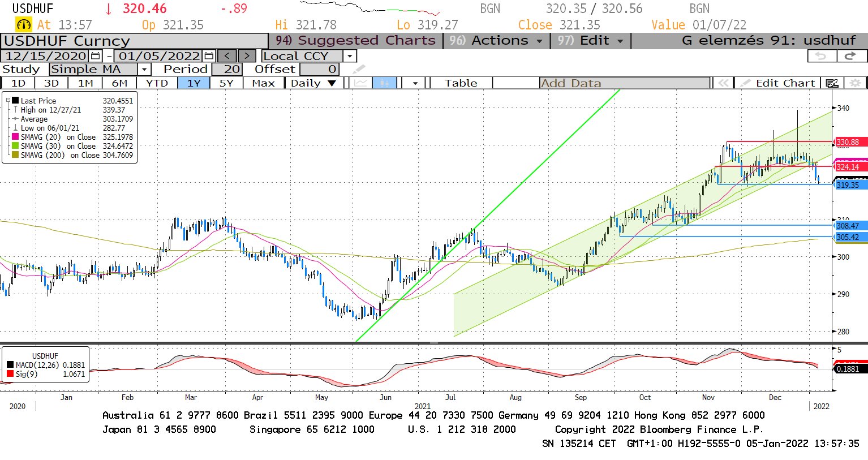Select the 1D range tab
Image resolution: width=868 pixels, height=460 pixels.
coord(19,83)
